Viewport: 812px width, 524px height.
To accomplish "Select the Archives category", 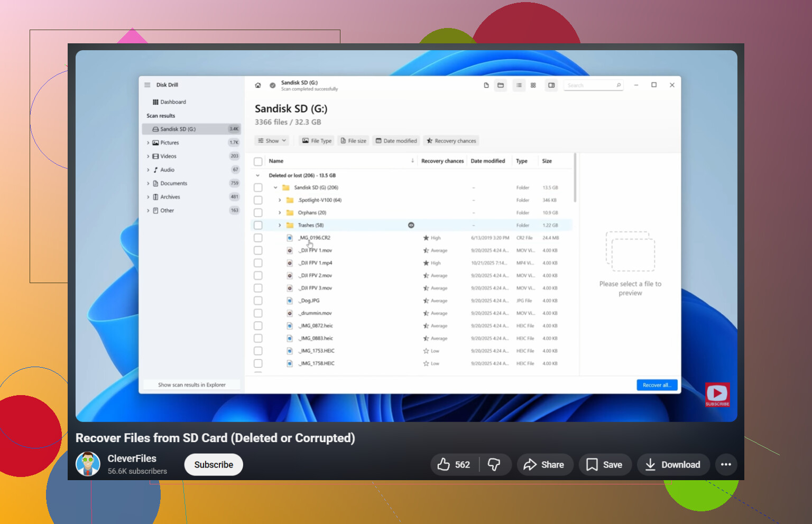I will point(191,197).
